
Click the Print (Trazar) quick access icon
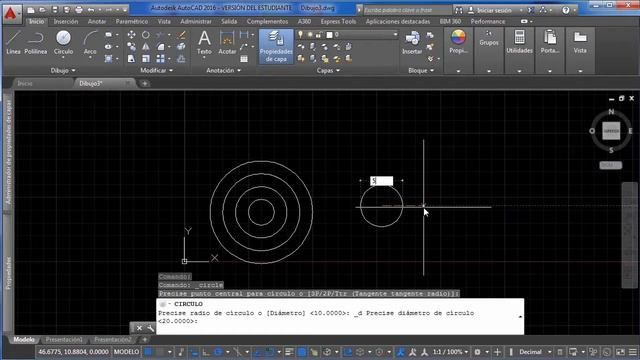click(x=79, y=10)
